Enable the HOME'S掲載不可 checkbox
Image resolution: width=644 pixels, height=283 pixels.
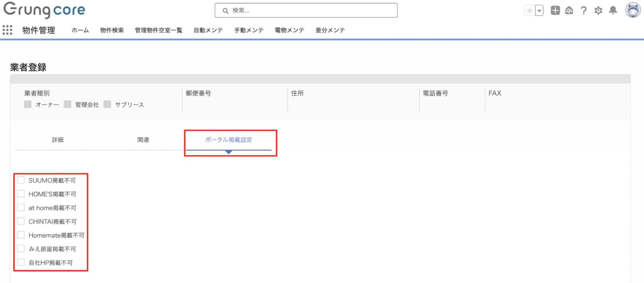pos(21,194)
